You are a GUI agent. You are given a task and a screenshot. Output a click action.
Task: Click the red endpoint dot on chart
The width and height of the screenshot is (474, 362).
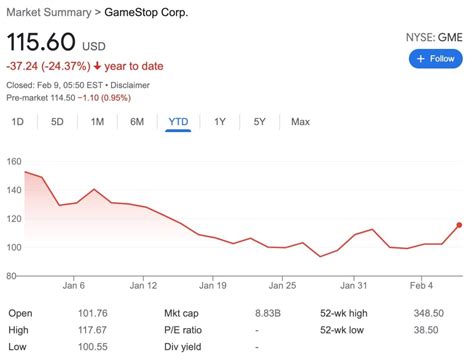459,225
